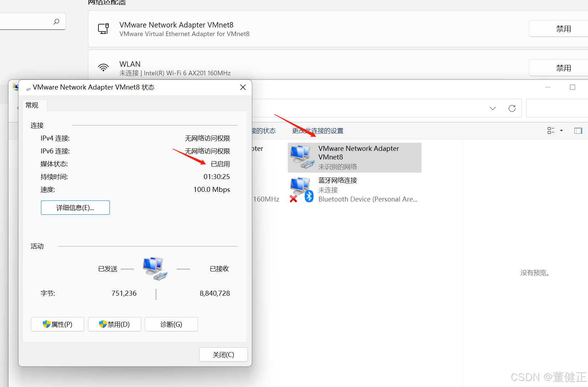Click the shield icon on 属性(P)

pos(46,324)
